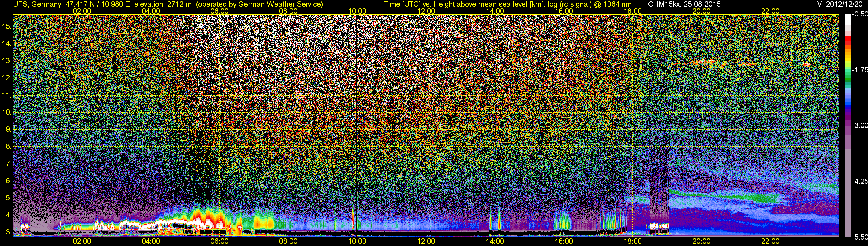Viewport: 868px width, 246px height.
Task: Click the 3. km height axis label
Action: pos(8,232)
